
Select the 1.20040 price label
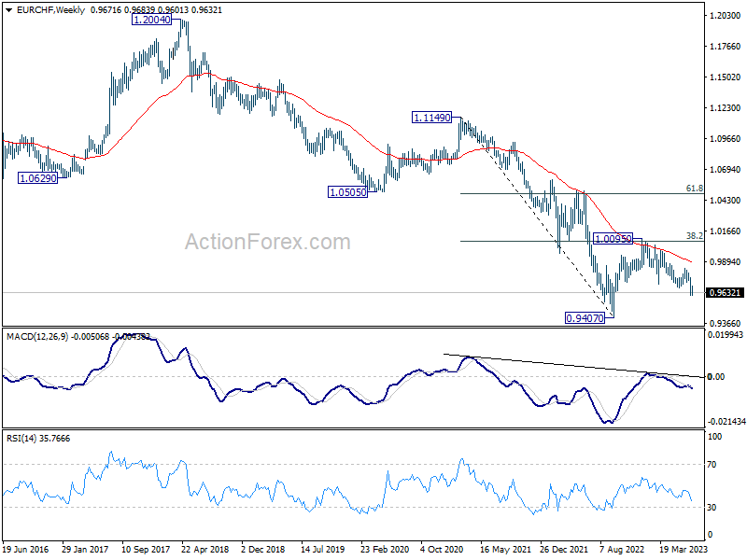151,20
